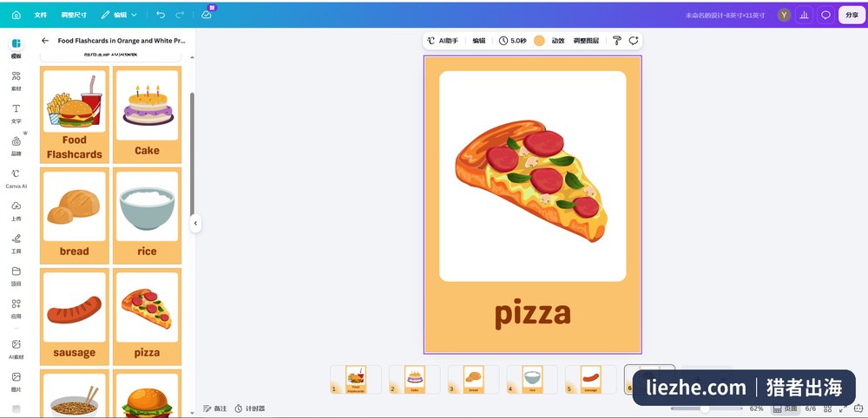Viewport: 868px width, 418px height.
Task: Adjust the zoom slider handle
Action: point(705,408)
